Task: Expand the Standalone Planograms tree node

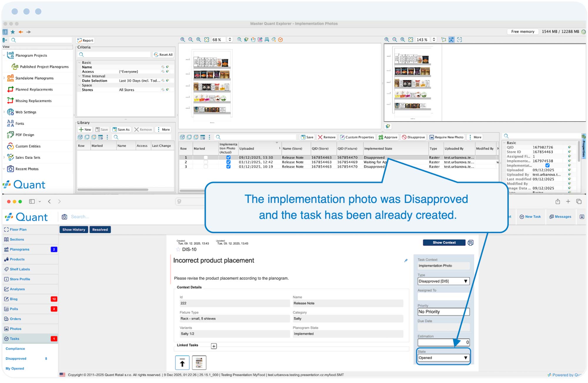Action: 4,78
